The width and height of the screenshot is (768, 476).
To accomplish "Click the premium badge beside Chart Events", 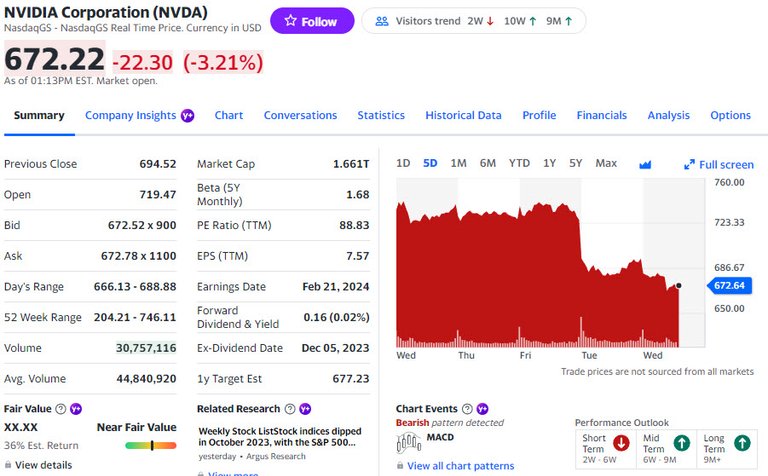I will tap(482, 408).
